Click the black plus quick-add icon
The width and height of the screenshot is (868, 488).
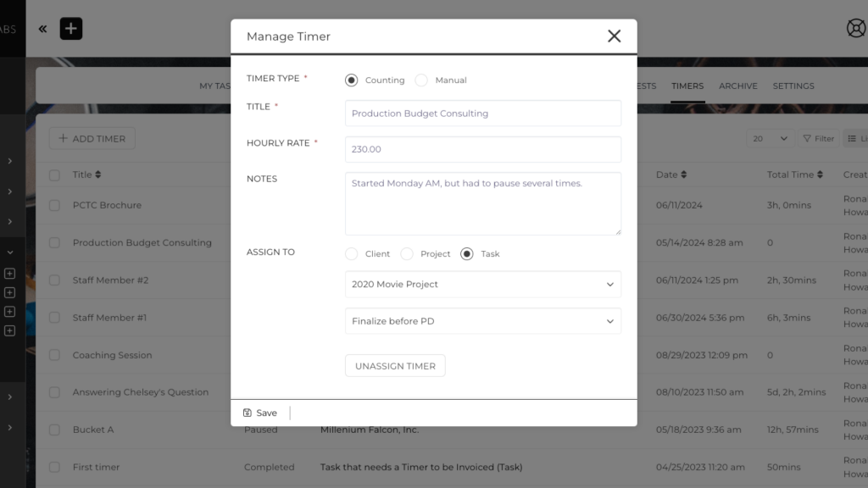(71, 29)
